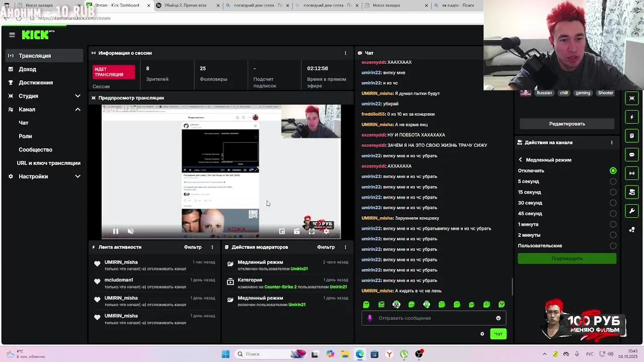Toggle theater mode in preview player
644x362 pixels.
coord(297,231)
